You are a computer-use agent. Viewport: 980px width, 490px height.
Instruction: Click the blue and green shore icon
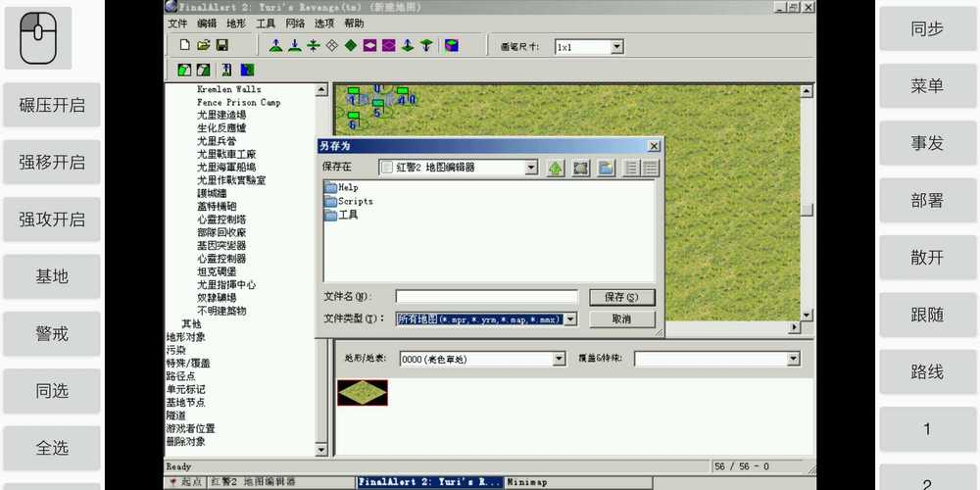click(248, 70)
